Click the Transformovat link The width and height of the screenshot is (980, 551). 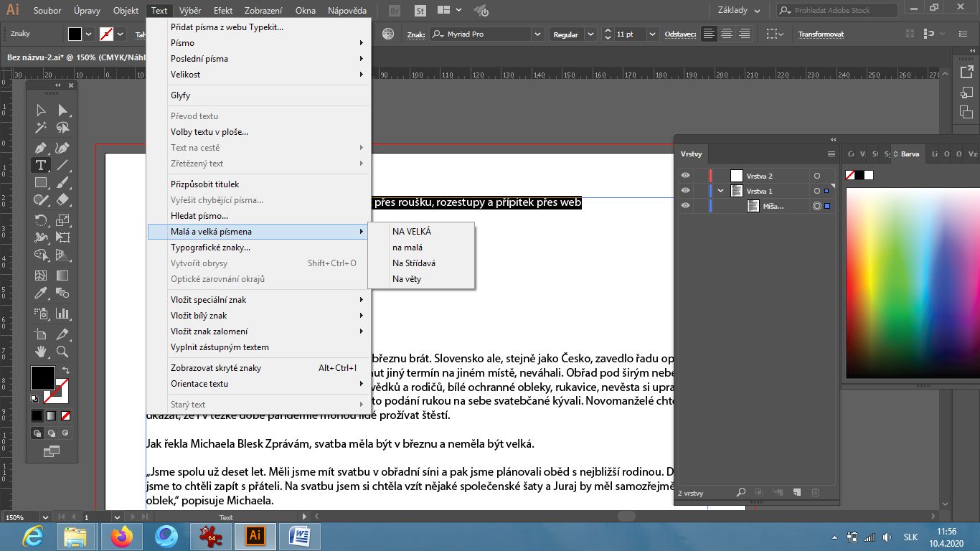(x=821, y=34)
